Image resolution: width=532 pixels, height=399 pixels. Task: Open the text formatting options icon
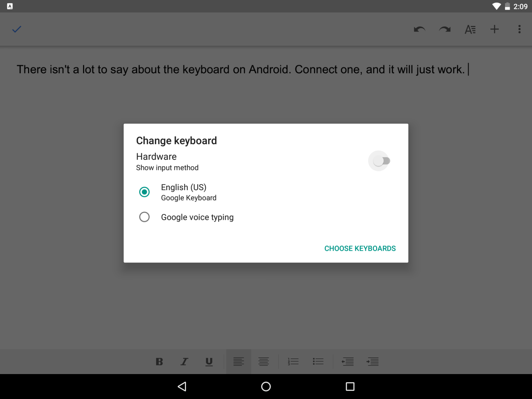click(470, 29)
